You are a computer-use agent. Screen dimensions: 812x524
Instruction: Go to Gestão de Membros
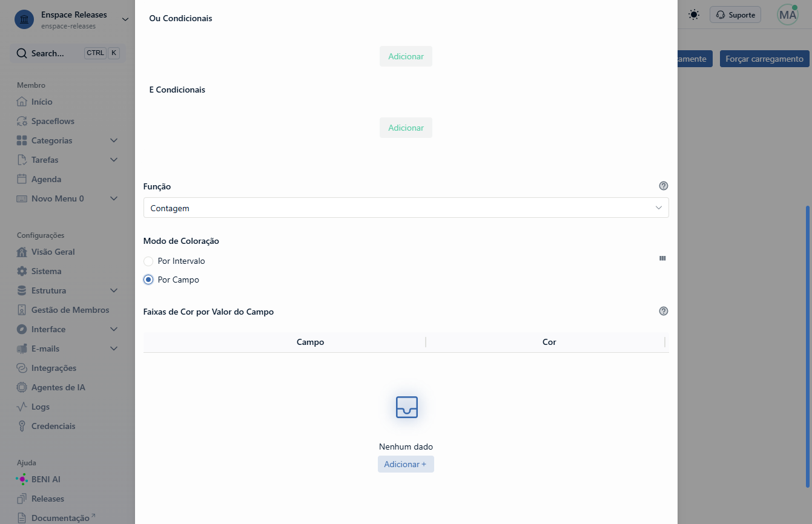(x=70, y=310)
